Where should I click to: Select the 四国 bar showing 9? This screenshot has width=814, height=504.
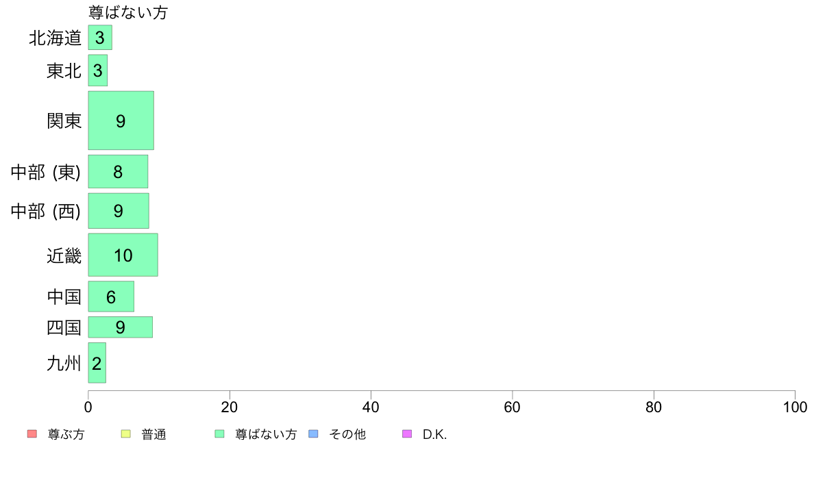click(121, 327)
